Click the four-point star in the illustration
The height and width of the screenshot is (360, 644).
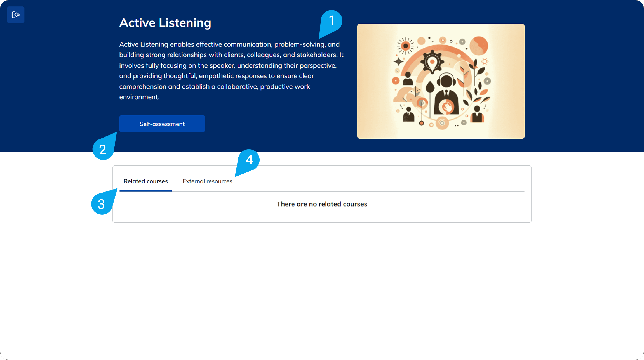(398, 62)
